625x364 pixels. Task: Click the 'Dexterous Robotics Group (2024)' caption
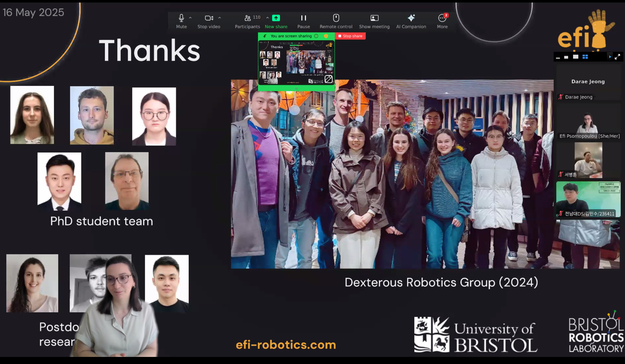tap(441, 282)
